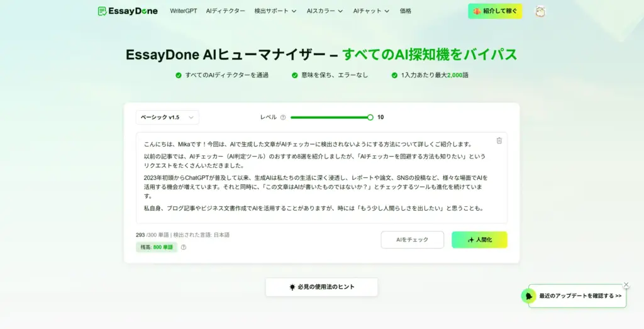Image resolution: width=644 pixels, height=329 pixels.
Task: Click level value 10 text
Action: [x=380, y=118]
